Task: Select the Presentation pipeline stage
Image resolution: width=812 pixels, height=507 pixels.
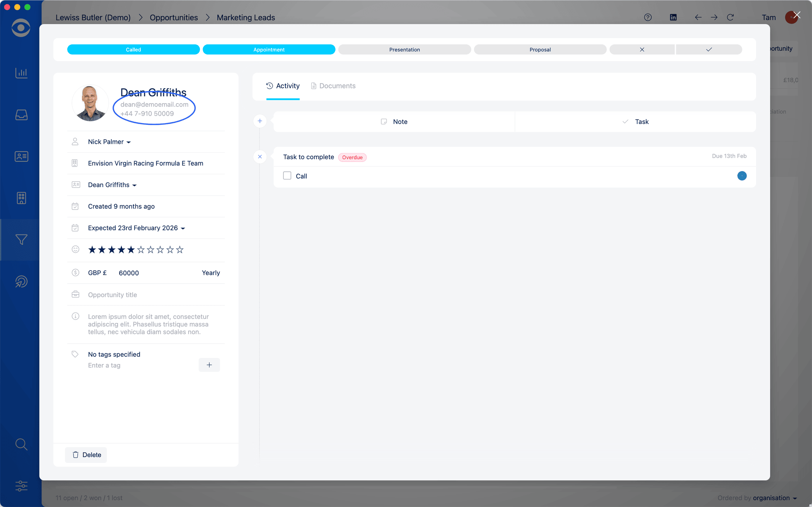Action: click(404, 49)
